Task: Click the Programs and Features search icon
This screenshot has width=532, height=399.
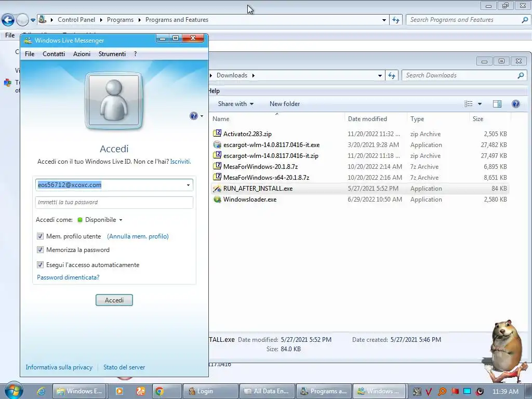Action: (525, 20)
